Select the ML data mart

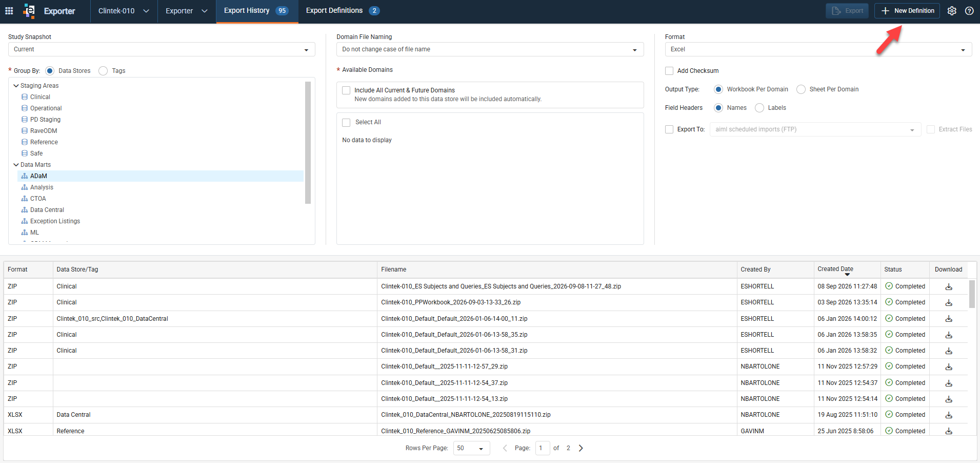[x=34, y=233]
